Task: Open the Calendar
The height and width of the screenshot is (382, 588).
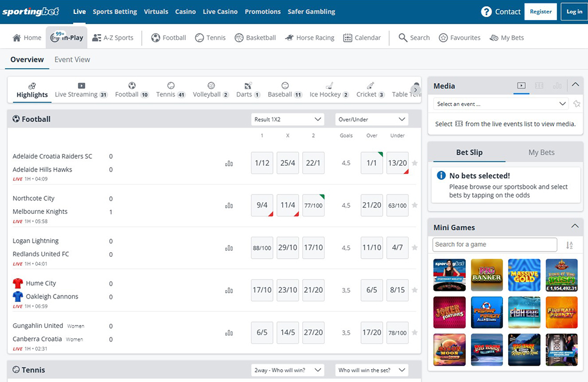Action: (362, 38)
